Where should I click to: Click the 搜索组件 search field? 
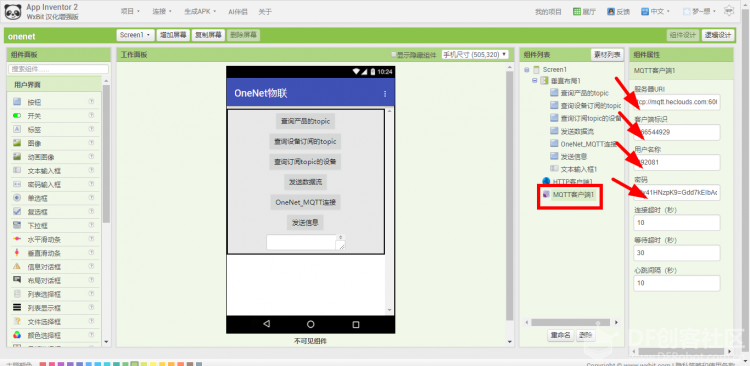[58, 69]
